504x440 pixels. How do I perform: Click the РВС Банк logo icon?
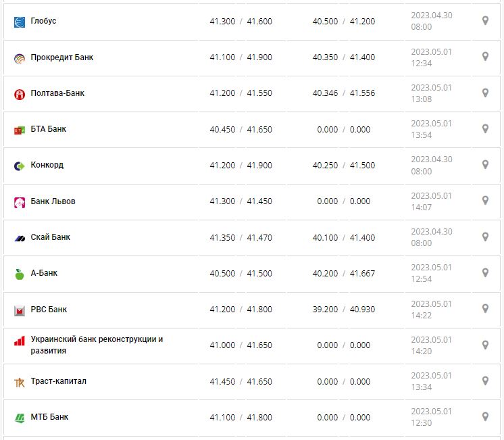(x=20, y=310)
